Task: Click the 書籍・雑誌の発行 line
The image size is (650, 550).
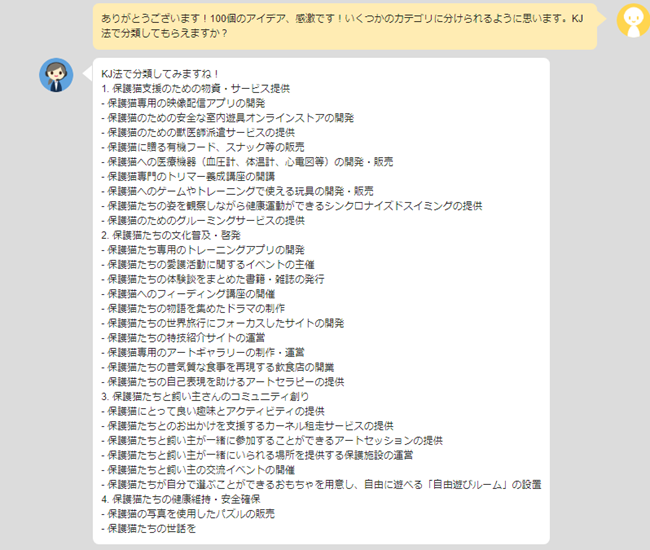Action: coord(213,279)
